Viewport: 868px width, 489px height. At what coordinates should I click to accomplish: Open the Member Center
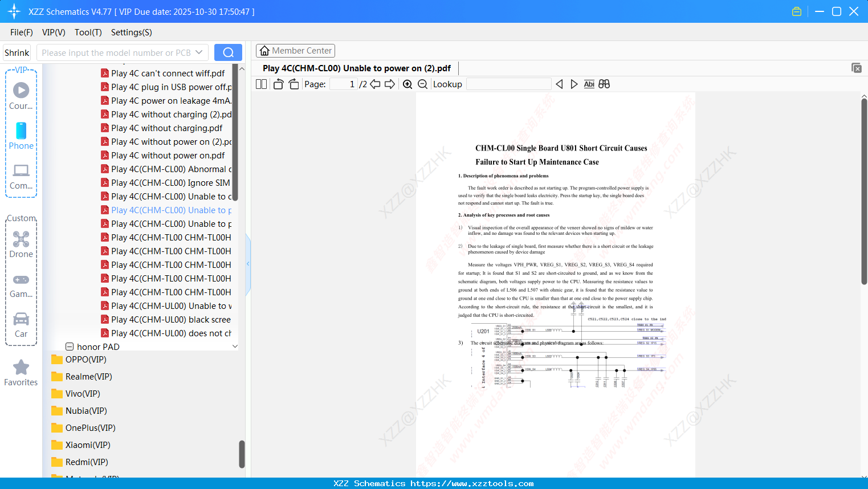coord(295,51)
